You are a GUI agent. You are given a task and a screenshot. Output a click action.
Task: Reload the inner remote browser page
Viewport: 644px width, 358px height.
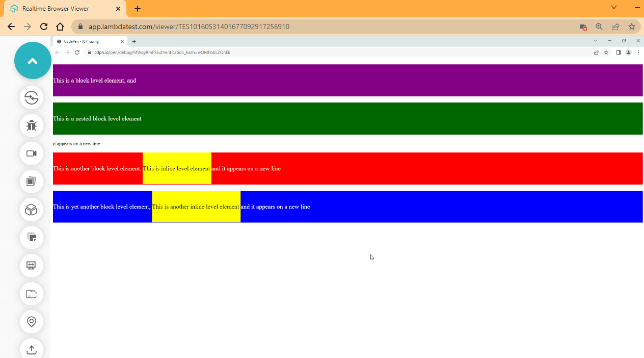(x=77, y=53)
